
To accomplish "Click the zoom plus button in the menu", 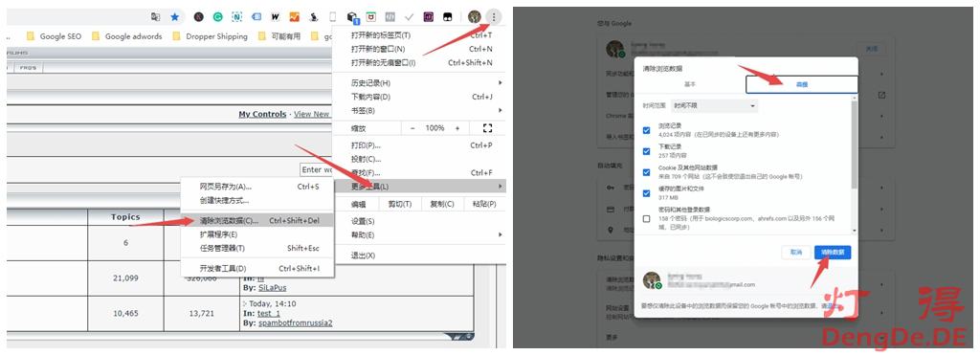I will [x=457, y=128].
